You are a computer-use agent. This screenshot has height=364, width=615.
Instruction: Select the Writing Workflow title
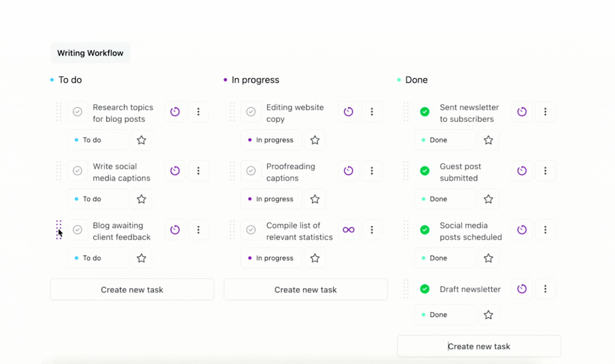[x=90, y=53]
